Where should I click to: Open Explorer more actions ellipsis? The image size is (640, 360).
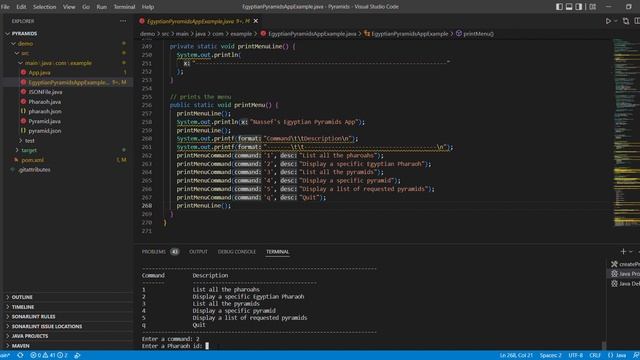tap(123, 21)
